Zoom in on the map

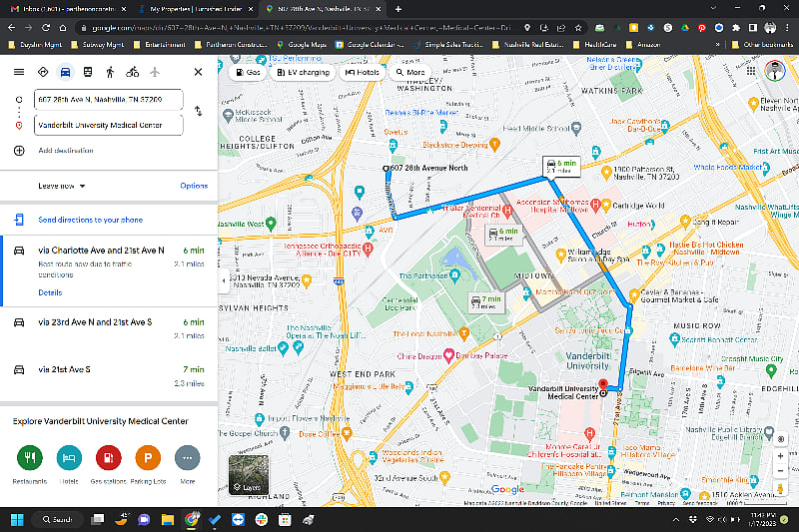(x=780, y=456)
